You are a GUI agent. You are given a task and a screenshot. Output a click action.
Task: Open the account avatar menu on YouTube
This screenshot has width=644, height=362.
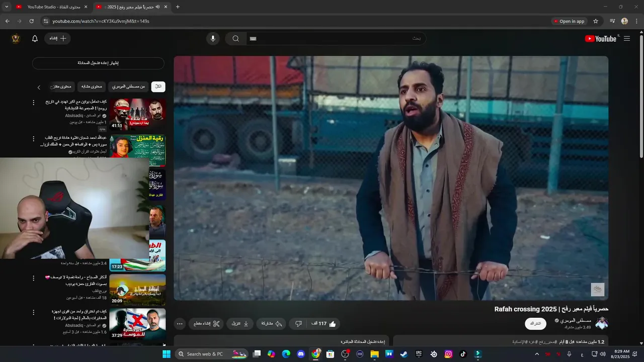[16, 39]
